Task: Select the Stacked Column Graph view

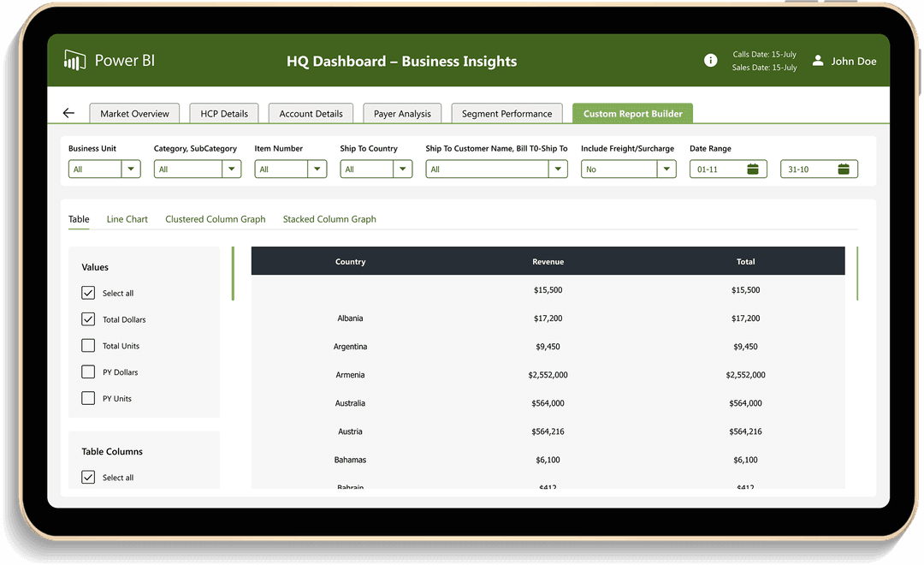Action: [x=329, y=219]
